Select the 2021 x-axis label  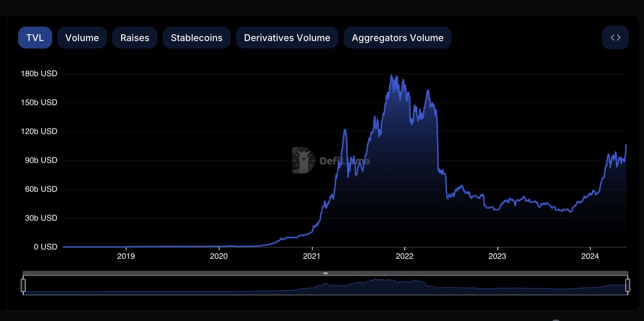(x=312, y=256)
